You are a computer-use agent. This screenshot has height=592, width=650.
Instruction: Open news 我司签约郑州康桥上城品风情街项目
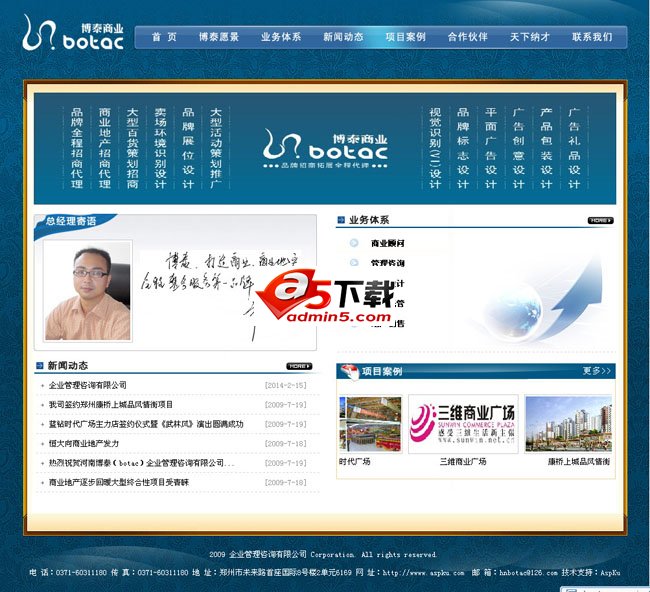tap(111, 405)
